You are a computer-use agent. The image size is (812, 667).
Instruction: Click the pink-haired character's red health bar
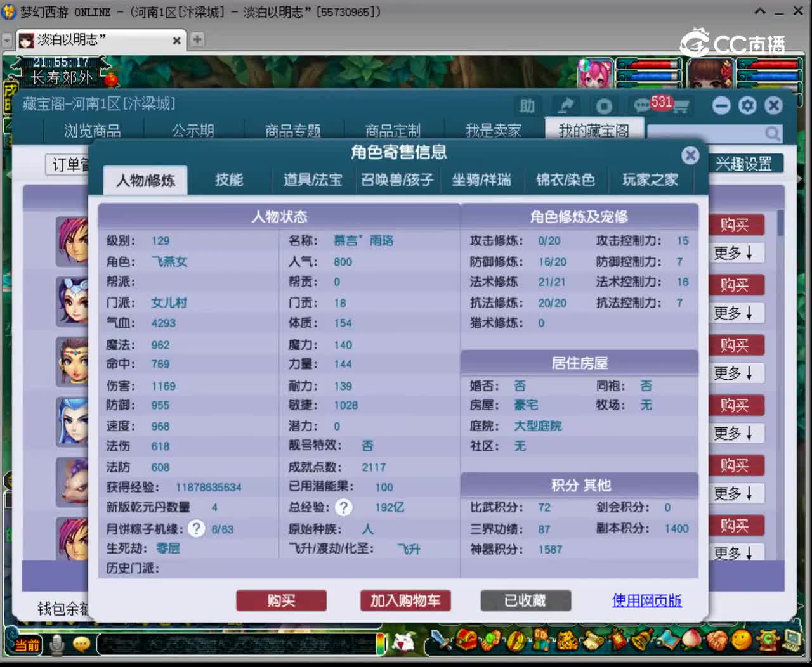click(649, 65)
